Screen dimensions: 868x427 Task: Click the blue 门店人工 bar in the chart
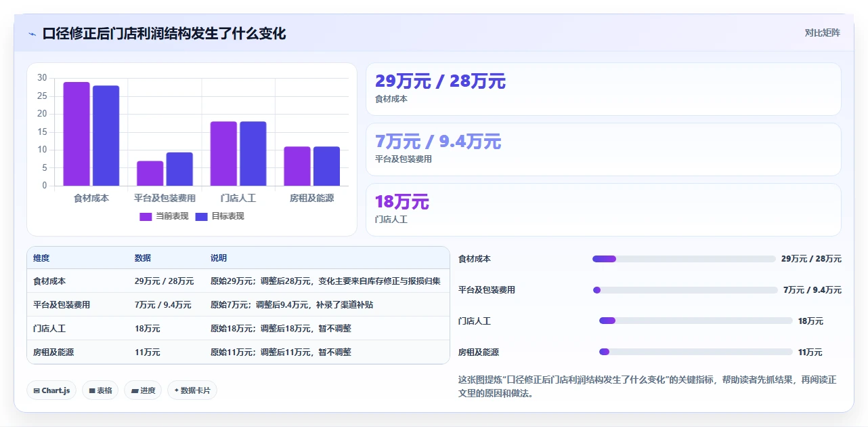point(253,154)
